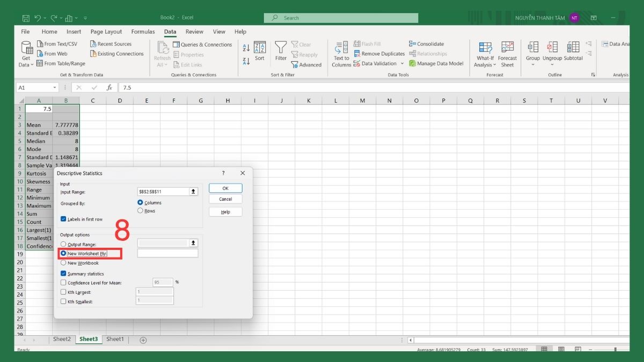Image resolution: width=644 pixels, height=362 pixels.
Task: Select the Rows grouping option
Action: click(x=141, y=210)
